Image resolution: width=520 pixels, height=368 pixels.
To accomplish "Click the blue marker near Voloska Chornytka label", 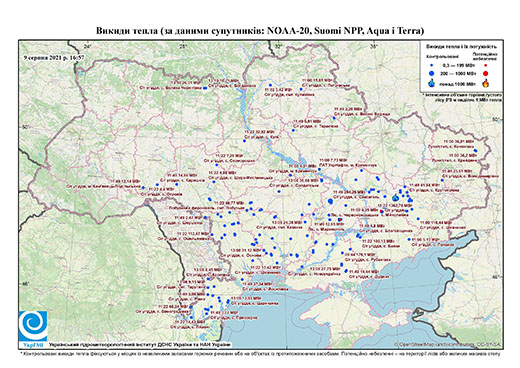I will 205,88.
